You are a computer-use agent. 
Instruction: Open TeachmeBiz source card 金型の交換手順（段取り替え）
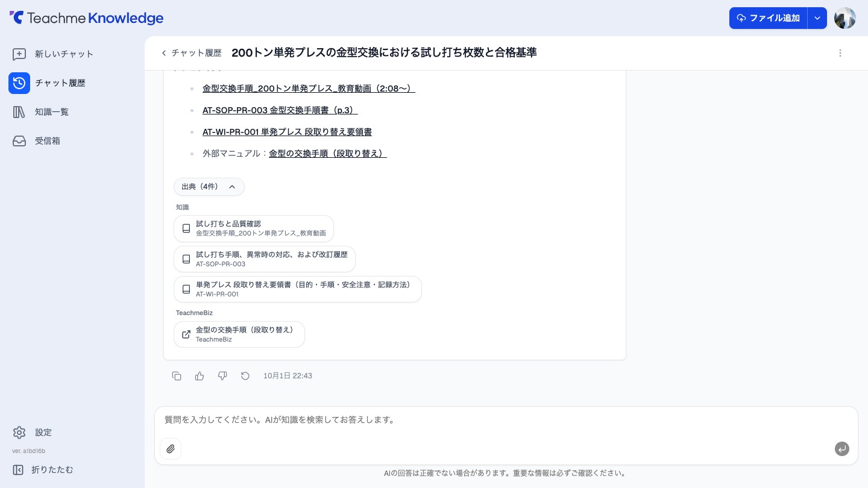(x=239, y=334)
